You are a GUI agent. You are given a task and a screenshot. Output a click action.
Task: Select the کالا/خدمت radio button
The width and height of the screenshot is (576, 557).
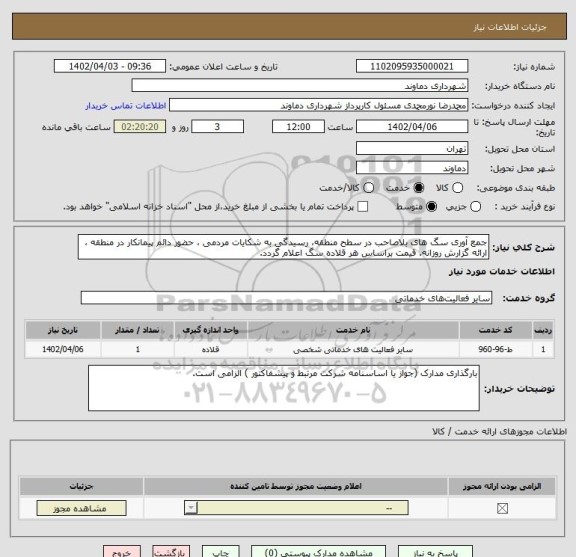point(368,188)
